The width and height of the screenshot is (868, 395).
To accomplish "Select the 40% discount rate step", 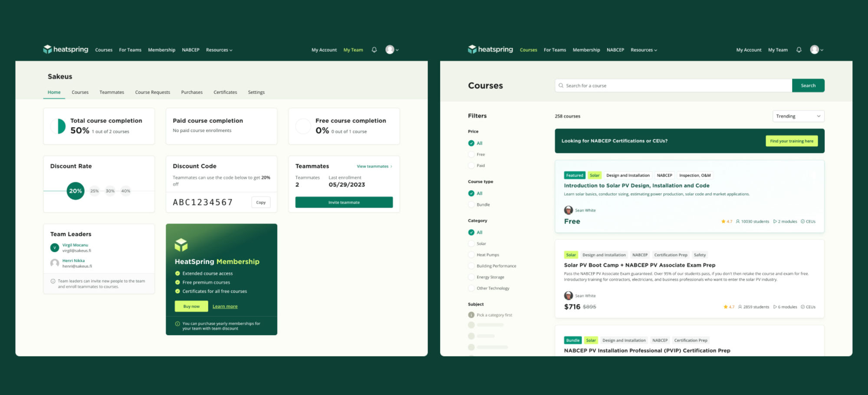I will [126, 191].
